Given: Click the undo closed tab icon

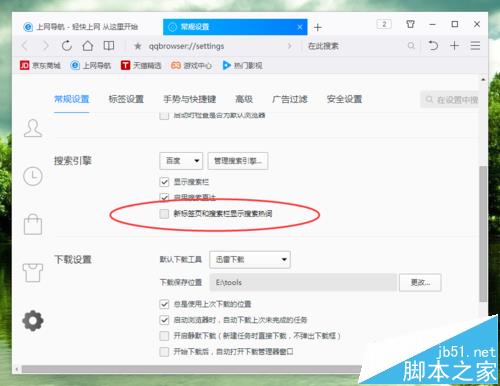Looking at the screenshot, I should pos(433,45).
